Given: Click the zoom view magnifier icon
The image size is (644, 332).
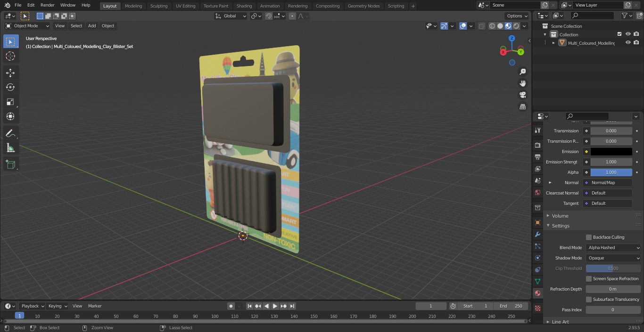Looking at the screenshot, I should point(522,72).
